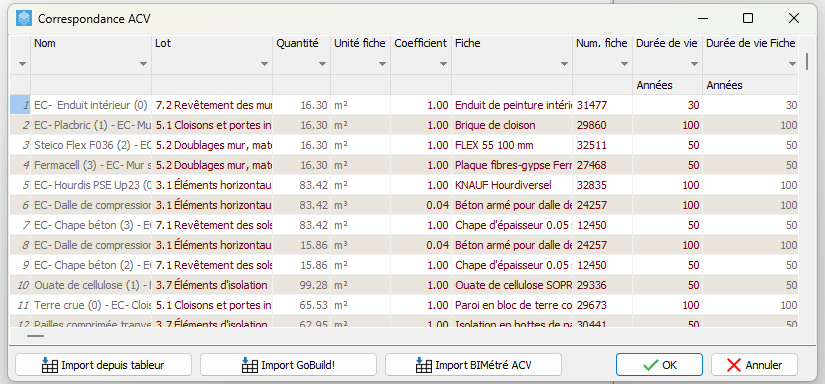Click Import GoBuild! button
The image size is (825, 384).
coord(288,365)
